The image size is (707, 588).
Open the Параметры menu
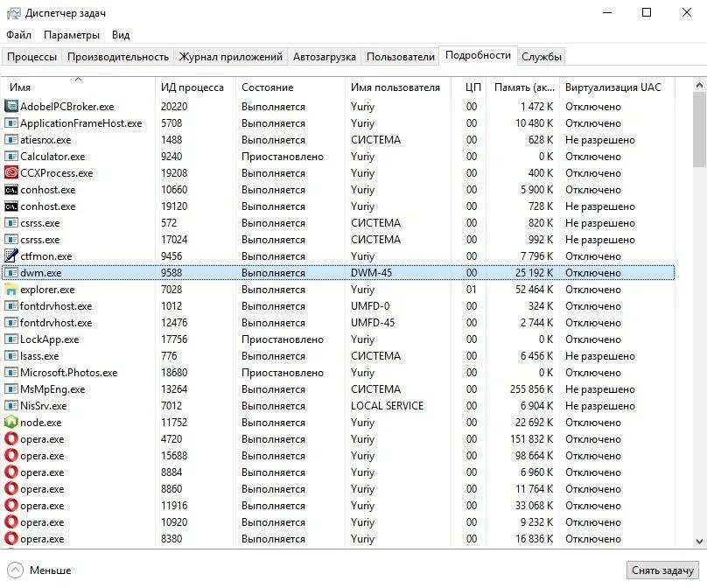[x=72, y=35]
